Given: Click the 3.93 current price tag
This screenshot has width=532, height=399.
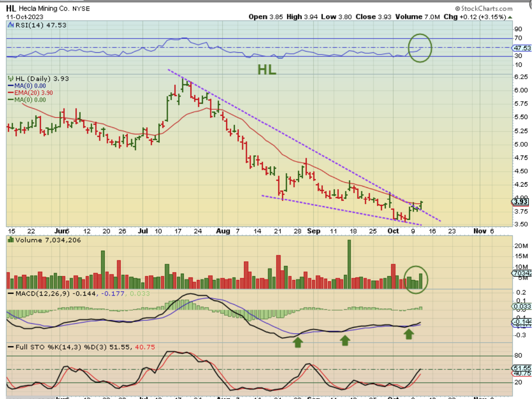Looking at the screenshot, I should (522, 202).
